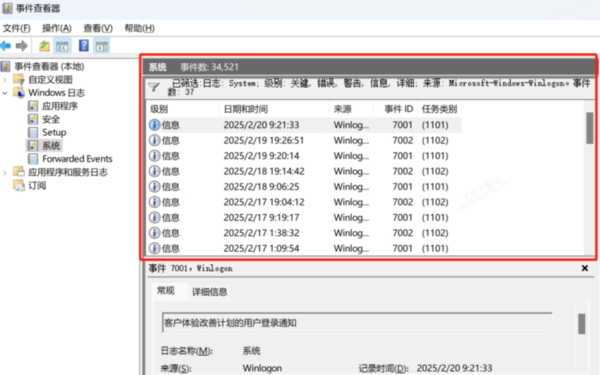Collapse the Windows 日志 tree node
600x375 pixels.
(5, 93)
